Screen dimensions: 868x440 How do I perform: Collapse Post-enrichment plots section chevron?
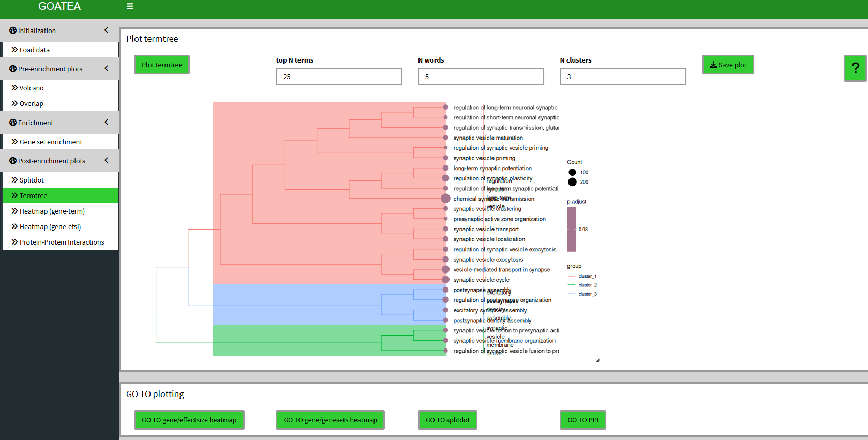click(107, 160)
